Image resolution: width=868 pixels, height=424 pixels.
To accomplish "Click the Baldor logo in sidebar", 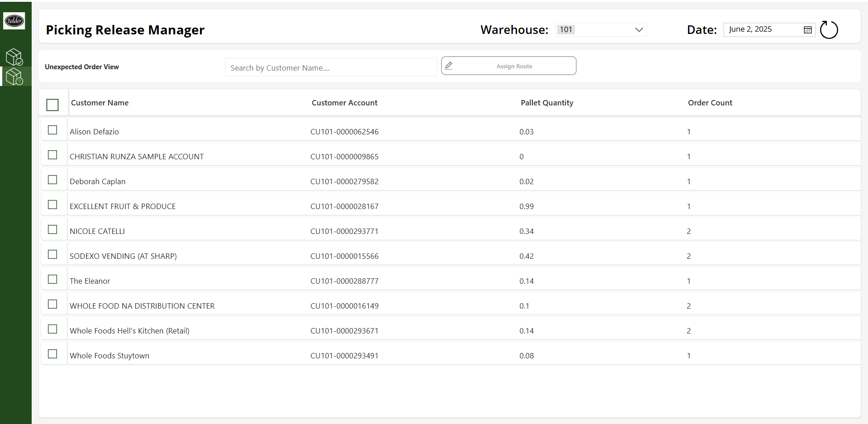I will [x=14, y=20].
